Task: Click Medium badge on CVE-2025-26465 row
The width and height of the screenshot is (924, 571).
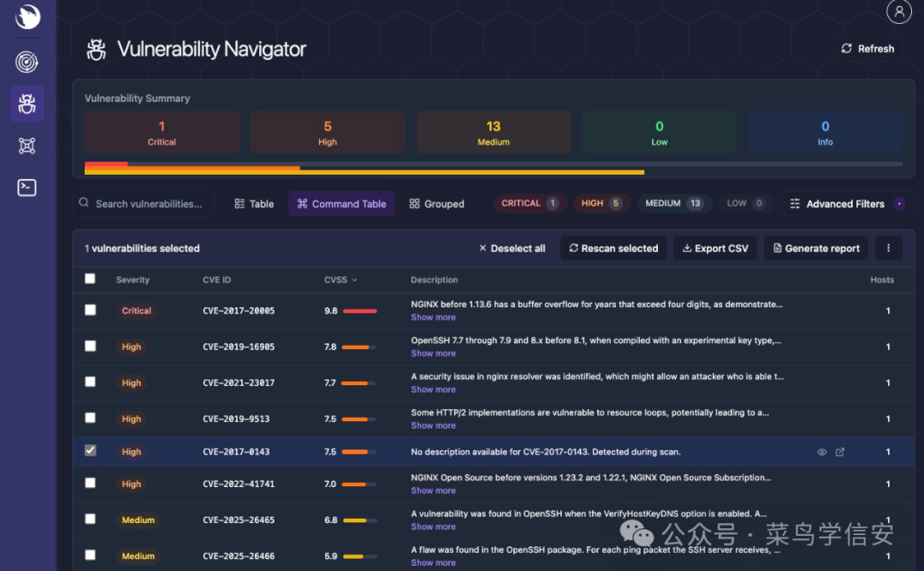Action: point(138,520)
